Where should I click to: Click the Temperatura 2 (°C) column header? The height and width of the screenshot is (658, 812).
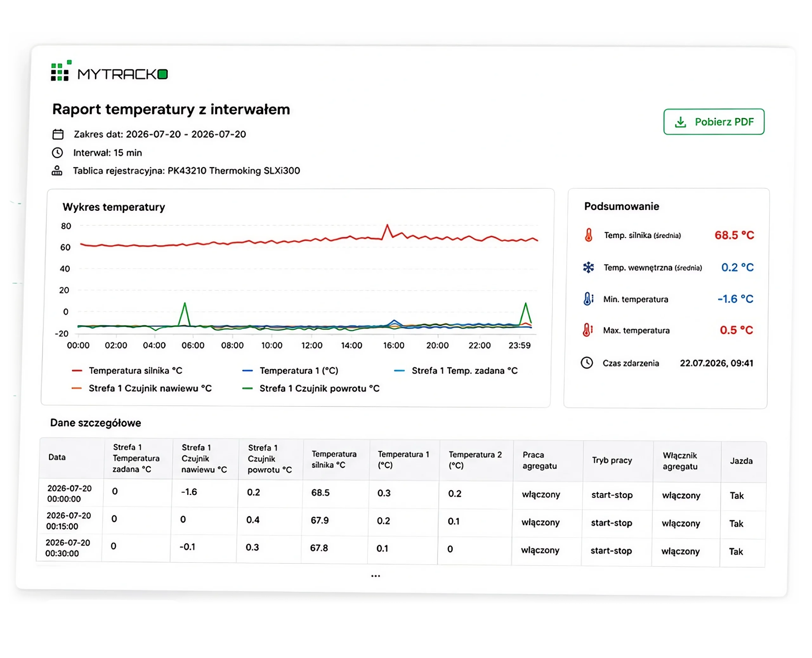476,460
